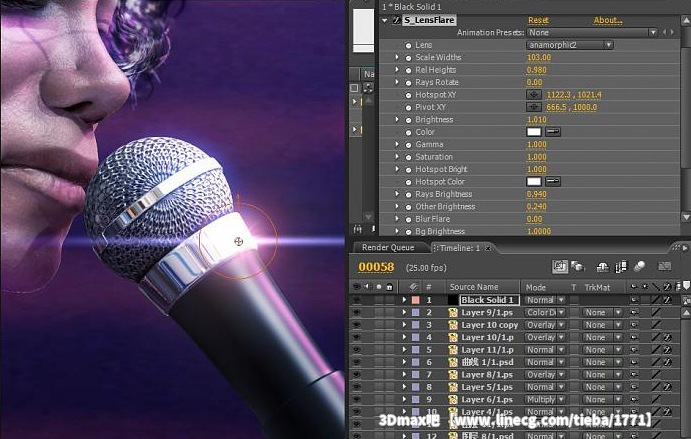Switch to the Render Queue tab
The width and height of the screenshot is (691, 439).
pos(388,248)
